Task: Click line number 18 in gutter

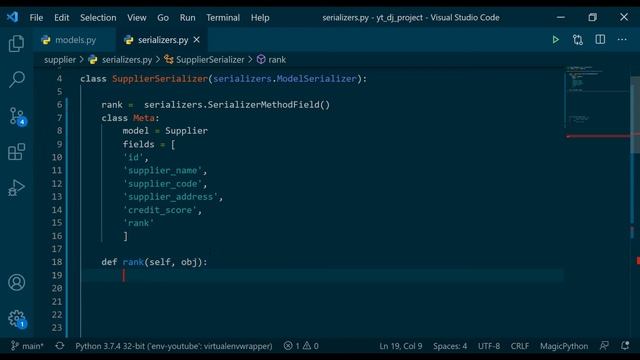Action: point(57,262)
